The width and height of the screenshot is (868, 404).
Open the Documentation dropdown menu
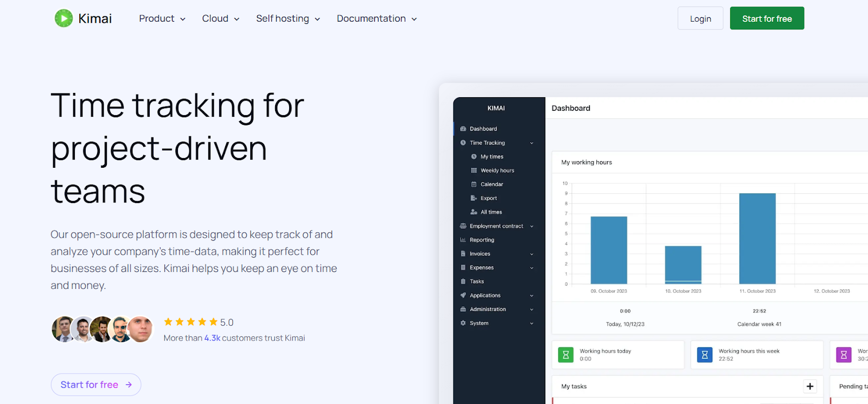(x=377, y=18)
